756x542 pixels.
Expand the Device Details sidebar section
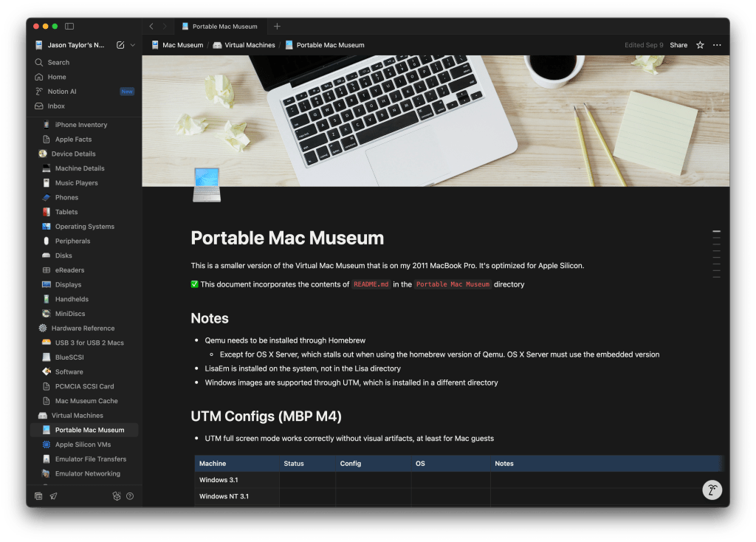[x=43, y=154]
